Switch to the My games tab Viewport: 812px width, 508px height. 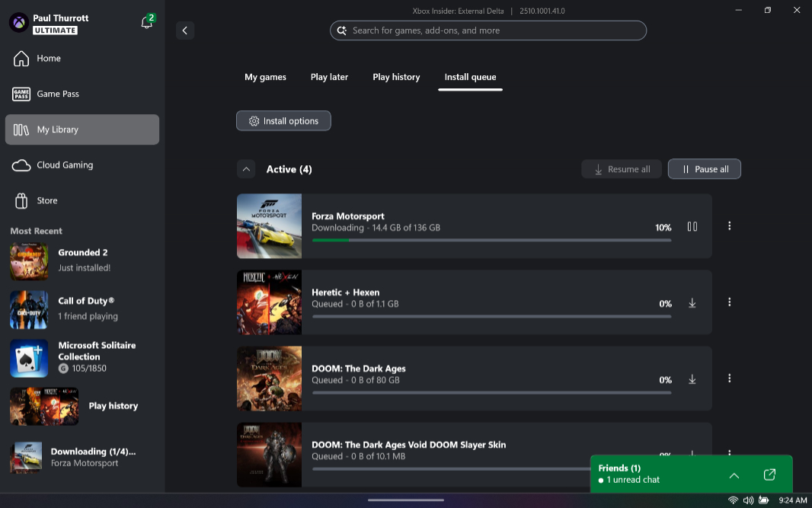coord(265,77)
